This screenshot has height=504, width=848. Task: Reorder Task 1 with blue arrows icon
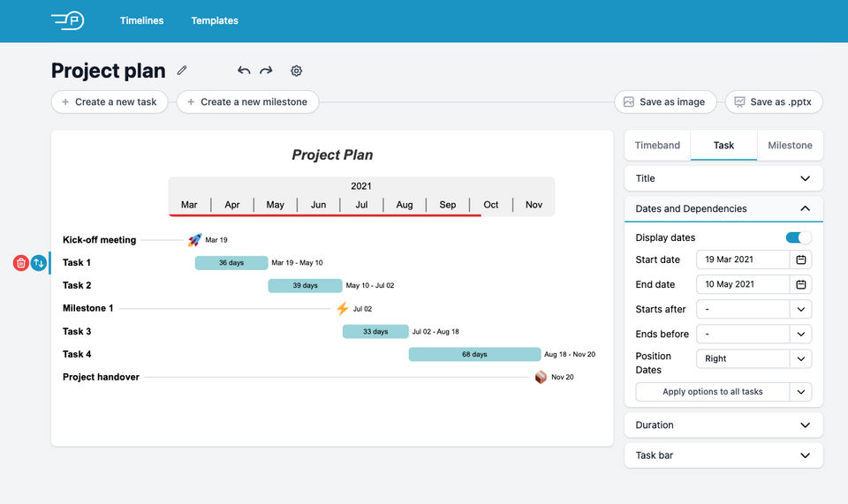point(38,263)
